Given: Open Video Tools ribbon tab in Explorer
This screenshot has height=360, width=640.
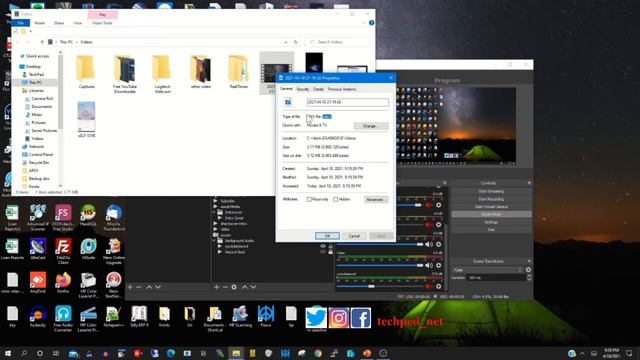Looking at the screenshot, I should click(x=102, y=23).
